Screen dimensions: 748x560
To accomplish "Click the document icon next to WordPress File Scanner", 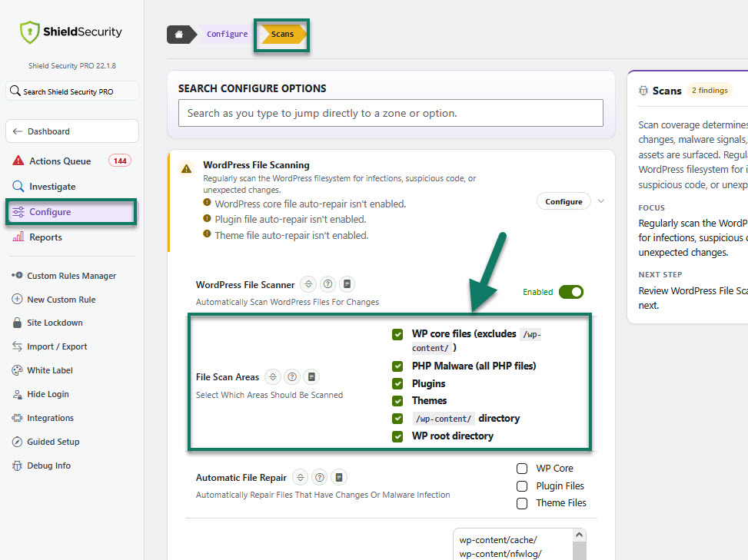I will (x=347, y=284).
